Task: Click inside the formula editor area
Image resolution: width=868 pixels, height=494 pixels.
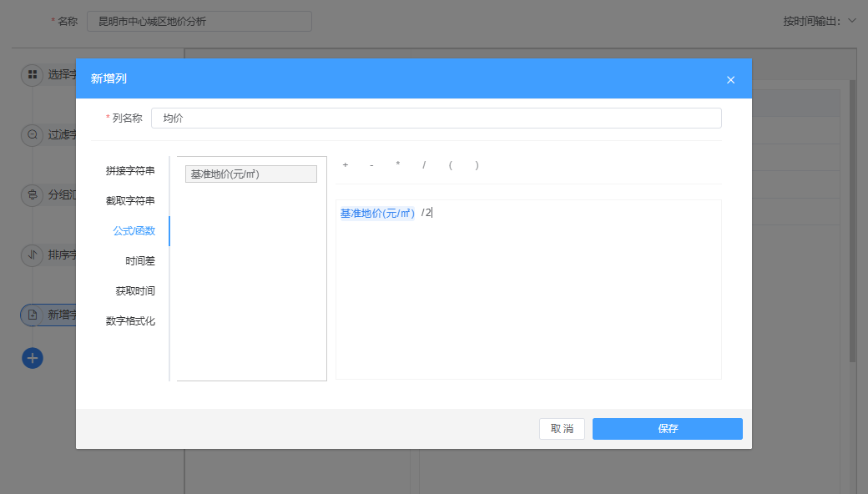Action: [528, 290]
